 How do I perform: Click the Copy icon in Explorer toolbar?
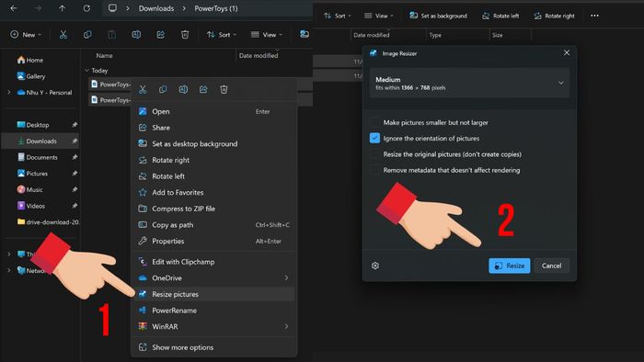(x=87, y=35)
